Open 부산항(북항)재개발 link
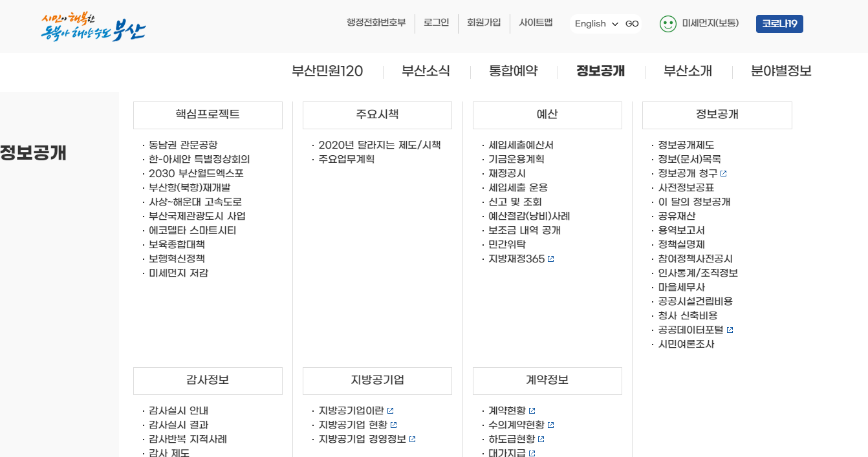The width and height of the screenshot is (868, 457). click(x=190, y=188)
